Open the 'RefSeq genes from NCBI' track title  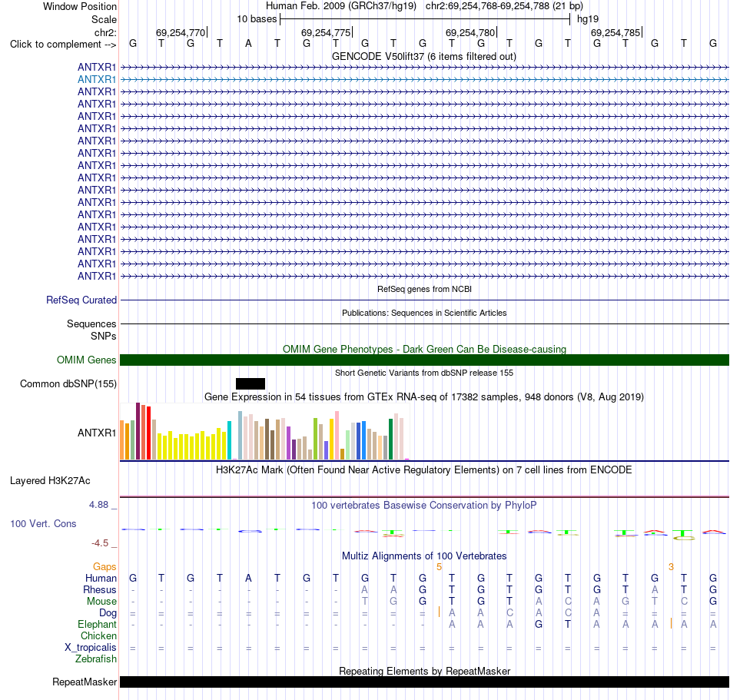tap(424, 289)
